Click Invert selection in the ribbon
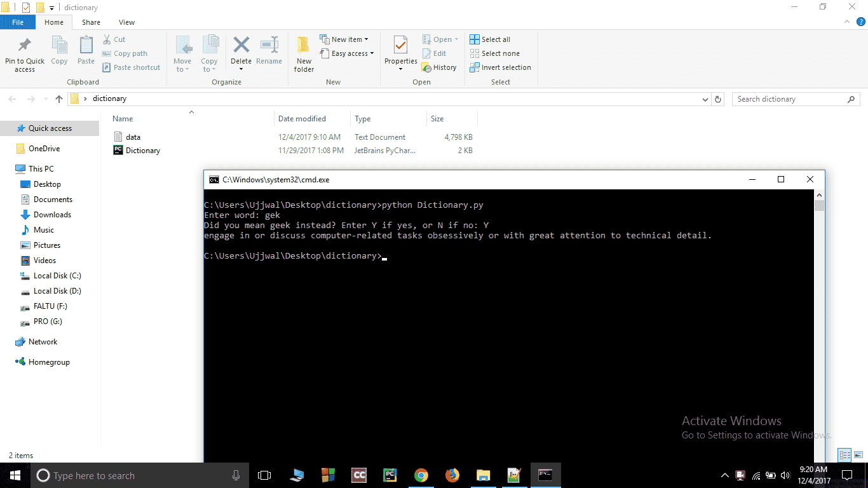This screenshot has height=488, width=868. click(500, 67)
